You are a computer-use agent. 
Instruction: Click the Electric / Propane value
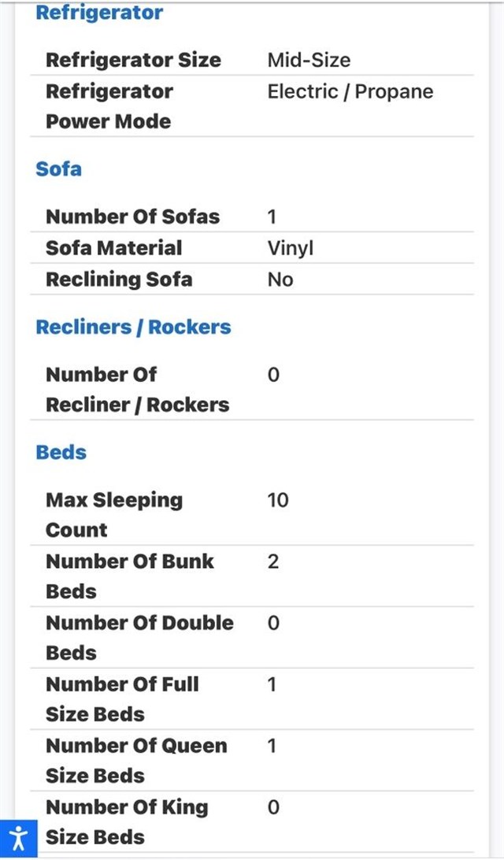coord(350,91)
